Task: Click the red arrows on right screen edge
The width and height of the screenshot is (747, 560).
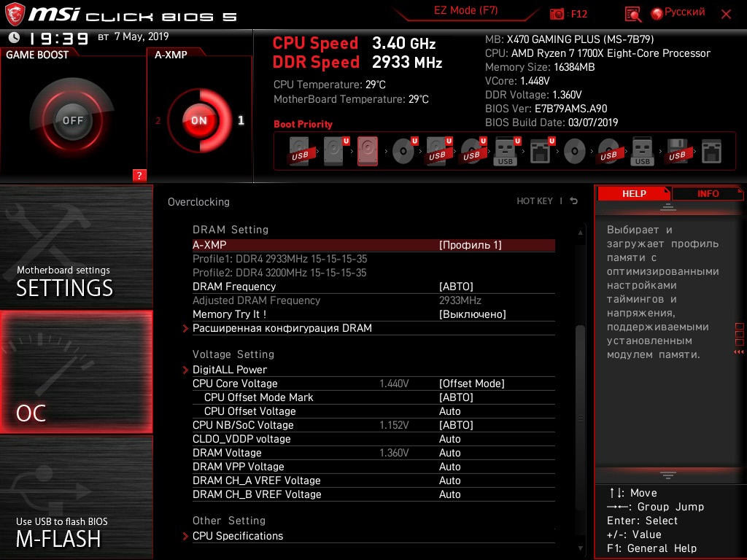Action: coord(738,352)
